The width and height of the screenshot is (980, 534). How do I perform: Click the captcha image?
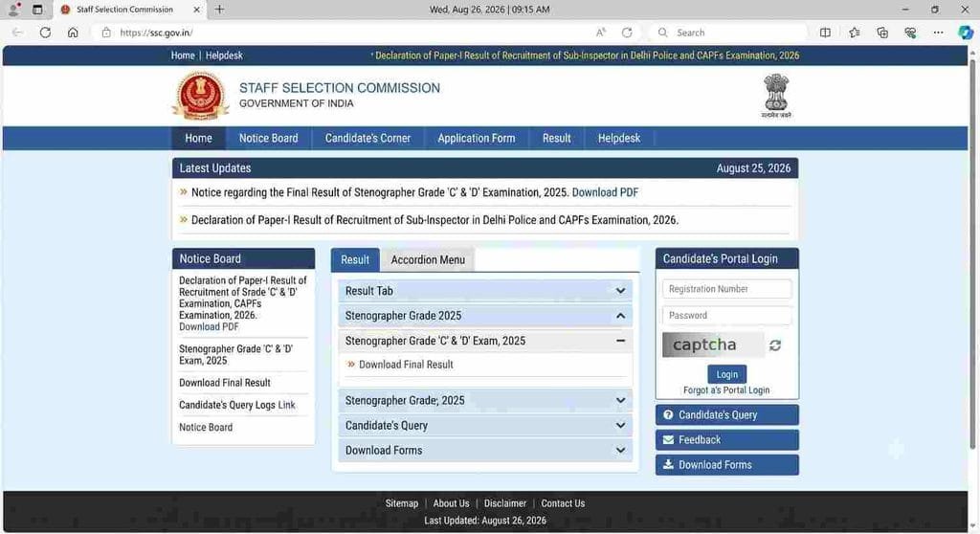(713, 345)
